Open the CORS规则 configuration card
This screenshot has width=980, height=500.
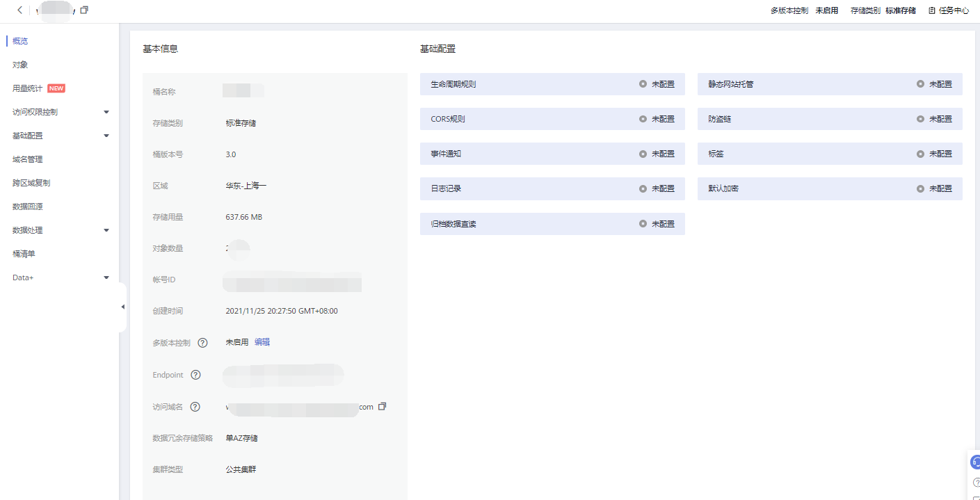point(552,119)
